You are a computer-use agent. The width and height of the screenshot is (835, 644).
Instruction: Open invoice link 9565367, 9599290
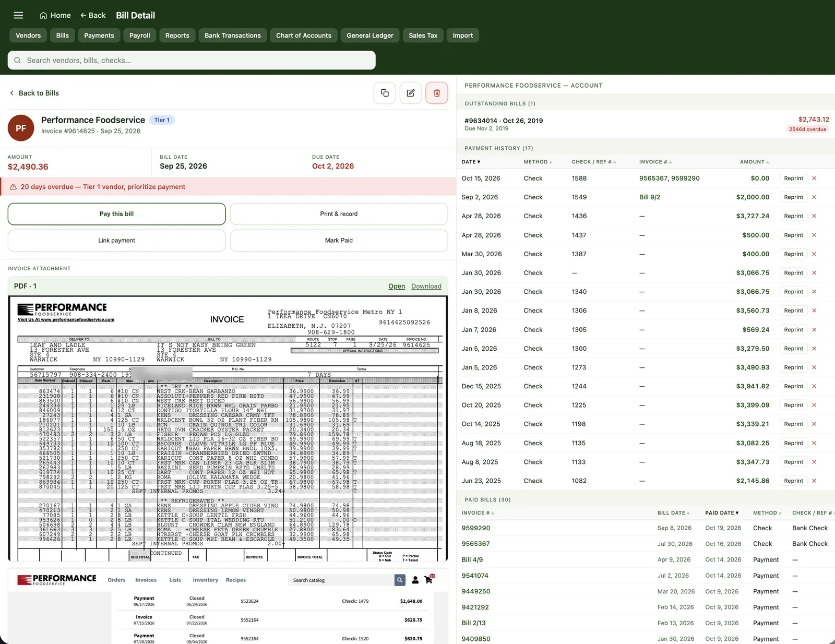coord(670,178)
